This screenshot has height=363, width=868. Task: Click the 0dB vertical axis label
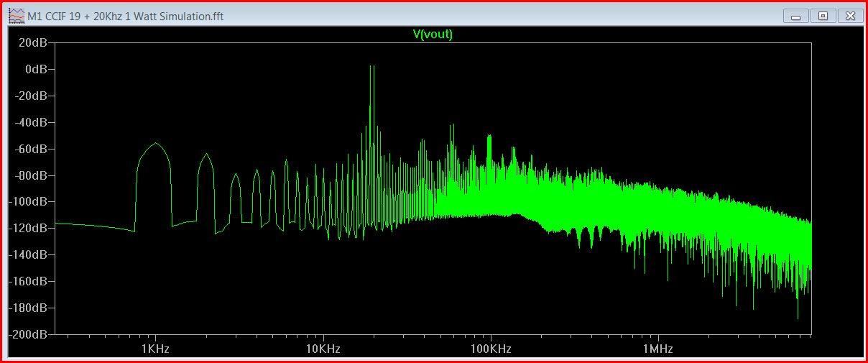tap(36, 69)
